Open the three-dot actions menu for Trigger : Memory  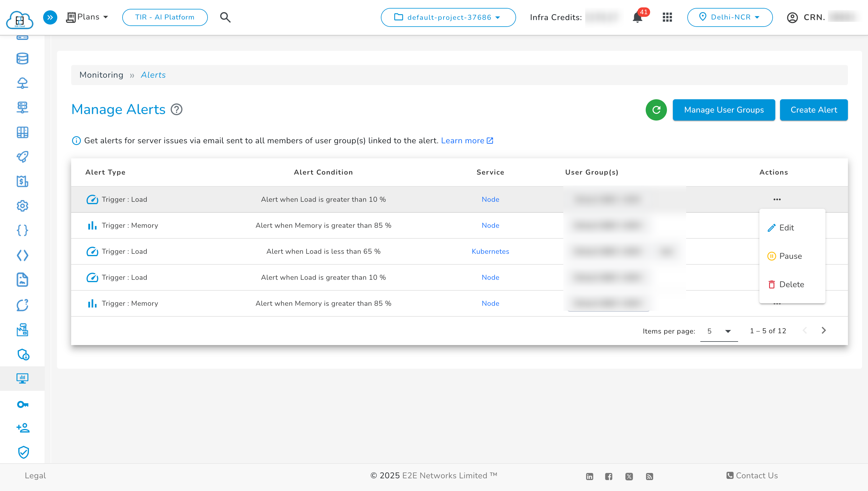pyautogui.click(x=777, y=303)
